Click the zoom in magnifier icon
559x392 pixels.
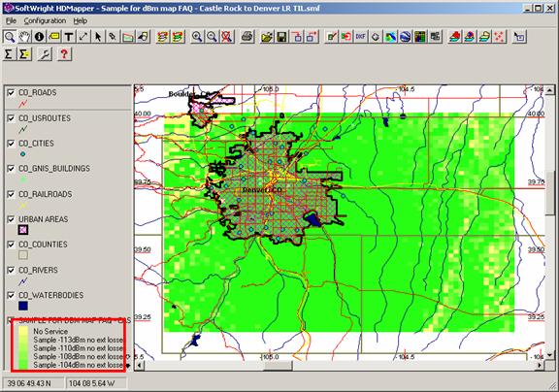197,37
